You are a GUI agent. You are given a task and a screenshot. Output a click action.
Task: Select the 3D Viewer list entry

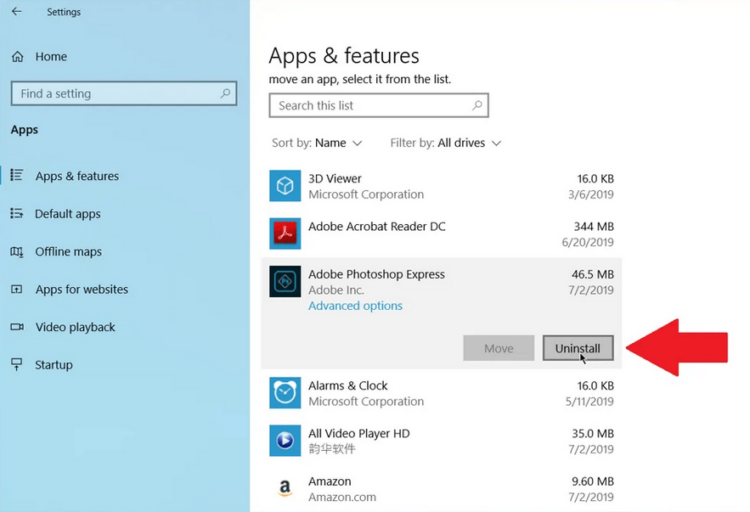[441, 186]
